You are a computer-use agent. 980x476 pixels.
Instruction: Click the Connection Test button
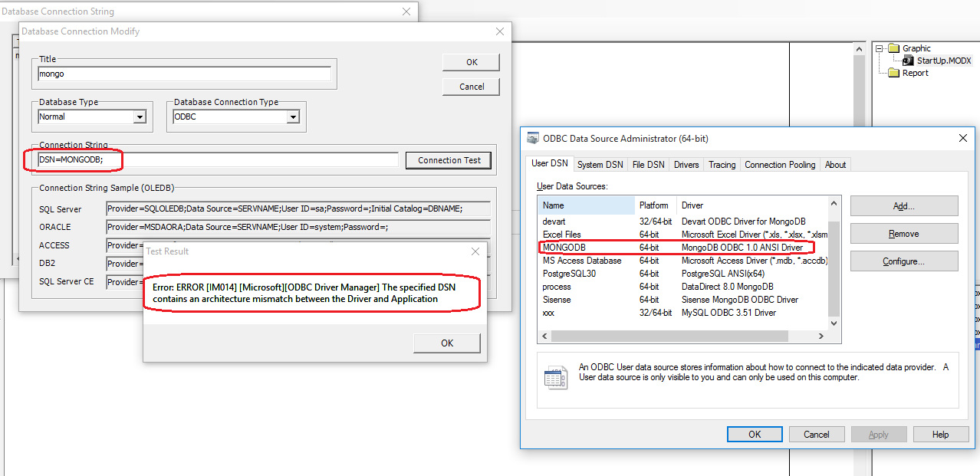click(x=449, y=160)
